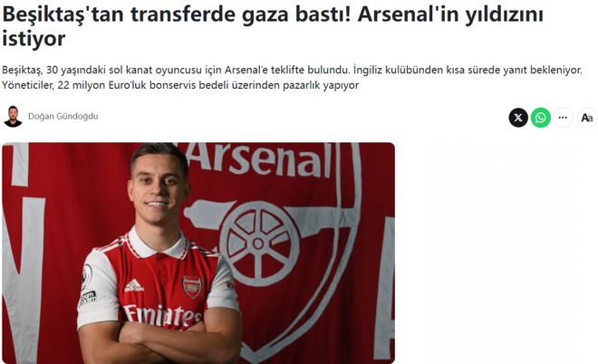Click the small Arsenal badge on the jersey
The image size is (598, 364).
tap(191, 286)
